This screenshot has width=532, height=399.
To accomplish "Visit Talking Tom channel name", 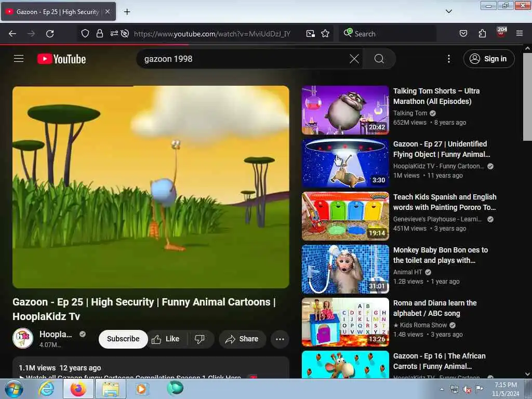I will tap(410, 113).
